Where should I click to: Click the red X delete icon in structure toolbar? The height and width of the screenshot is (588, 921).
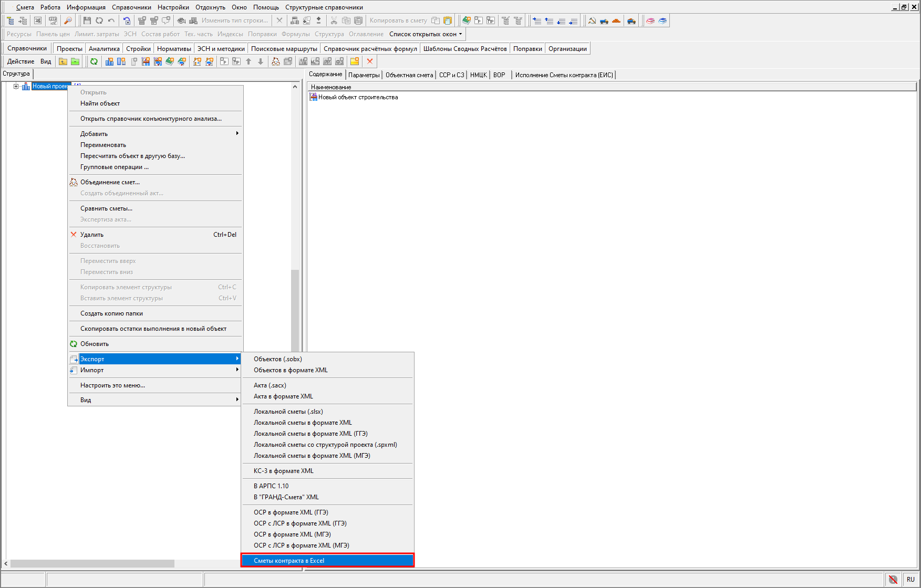pyautogui.click(x=370, y=61)
